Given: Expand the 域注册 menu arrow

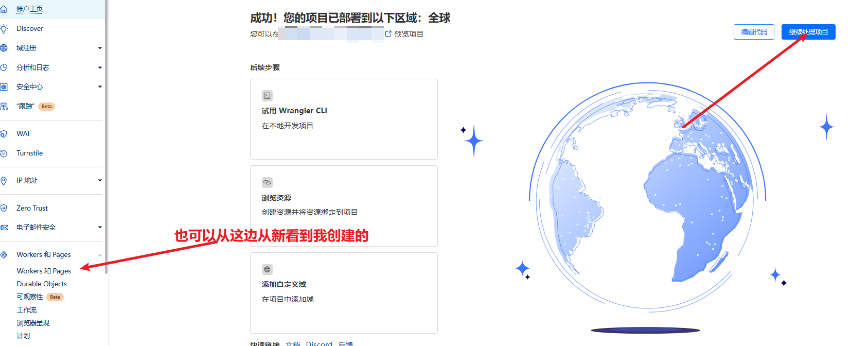Looking at the screenshot, I should click(x=100, y=48).
